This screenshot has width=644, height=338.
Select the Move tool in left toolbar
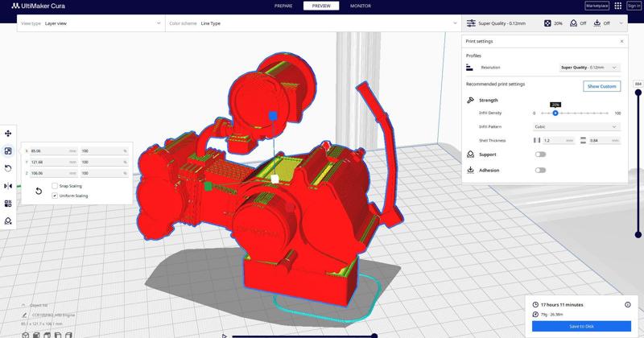pos(8,134)
